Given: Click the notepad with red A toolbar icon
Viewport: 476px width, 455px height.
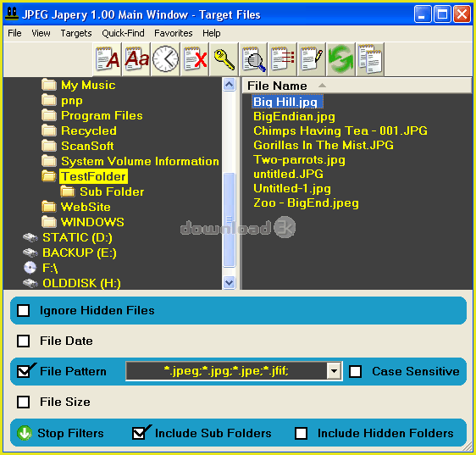Looking at the screenshot, I should [107, 59].
